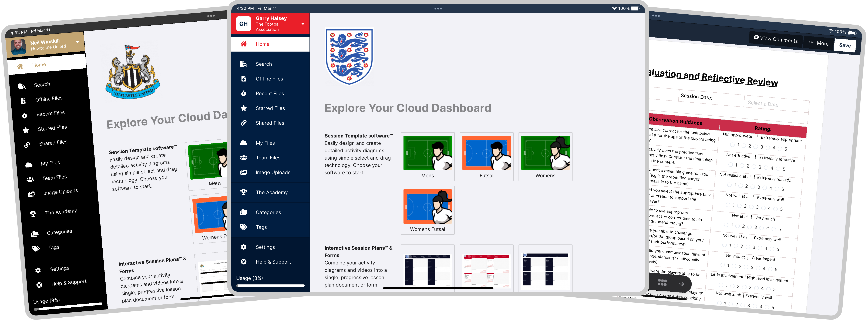
Task: Click Recent Files stopwatch icon, center tablet
Action: click(243, 94)
